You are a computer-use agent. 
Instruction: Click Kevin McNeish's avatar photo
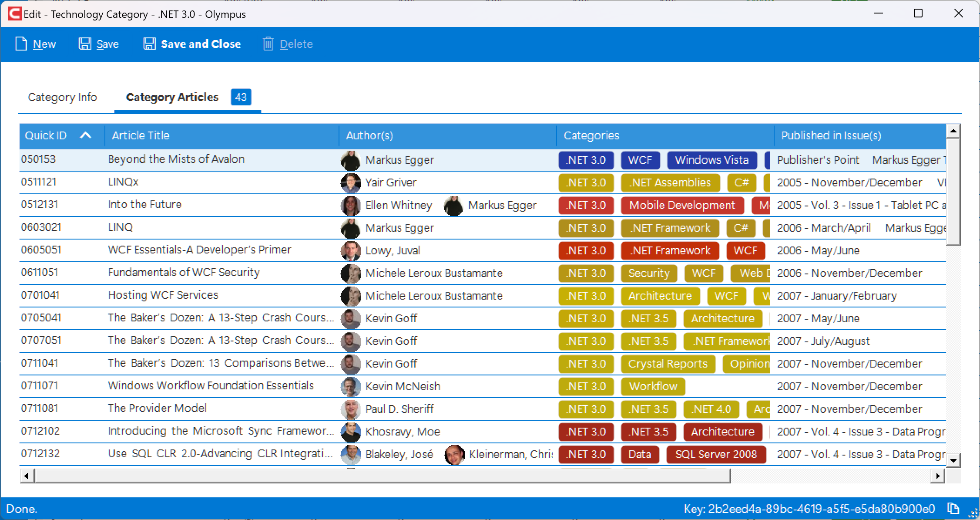coord(351,386)
